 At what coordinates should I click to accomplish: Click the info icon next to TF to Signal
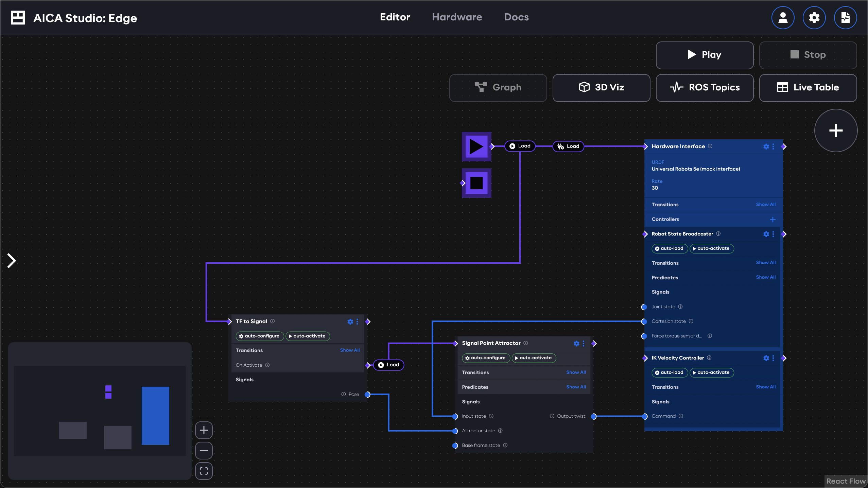click(x=272, y=321)
